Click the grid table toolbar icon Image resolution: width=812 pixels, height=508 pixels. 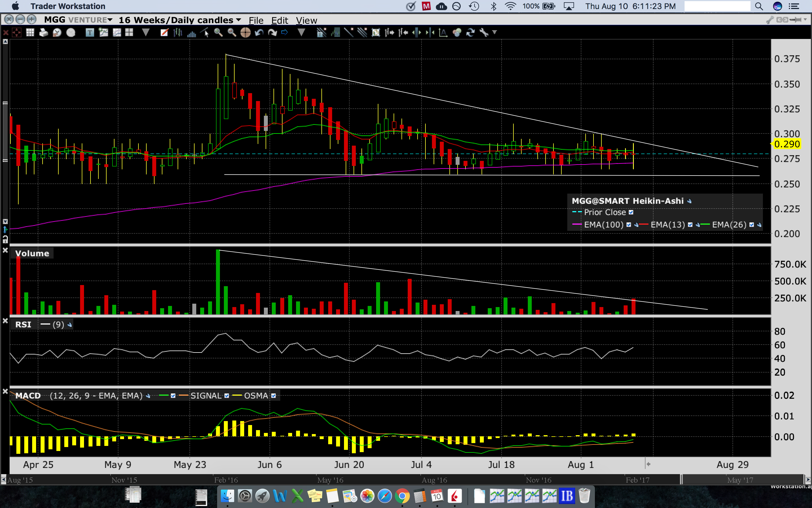30,32
